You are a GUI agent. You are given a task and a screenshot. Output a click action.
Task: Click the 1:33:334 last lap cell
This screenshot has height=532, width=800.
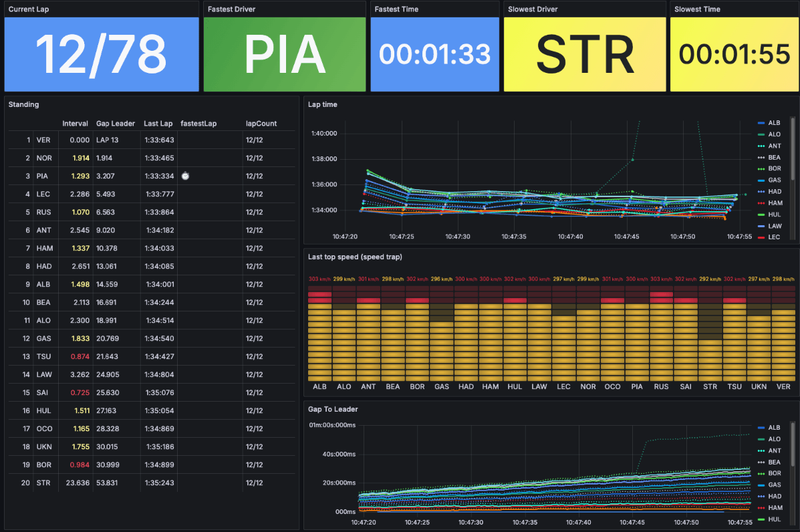[160, 176]
